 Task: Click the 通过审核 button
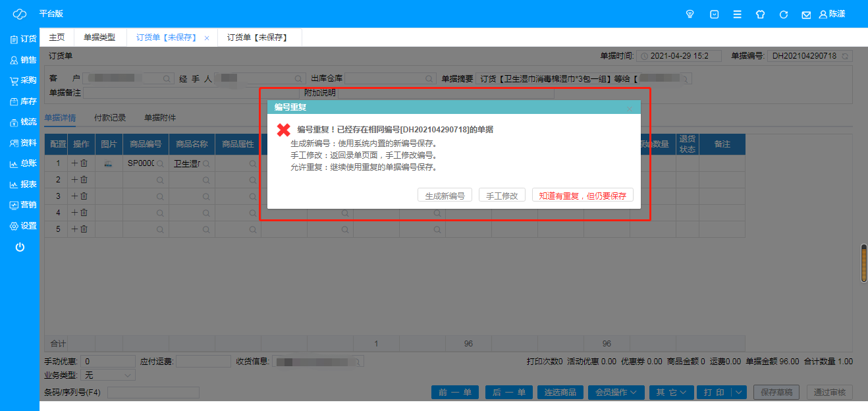coord(830,393)
